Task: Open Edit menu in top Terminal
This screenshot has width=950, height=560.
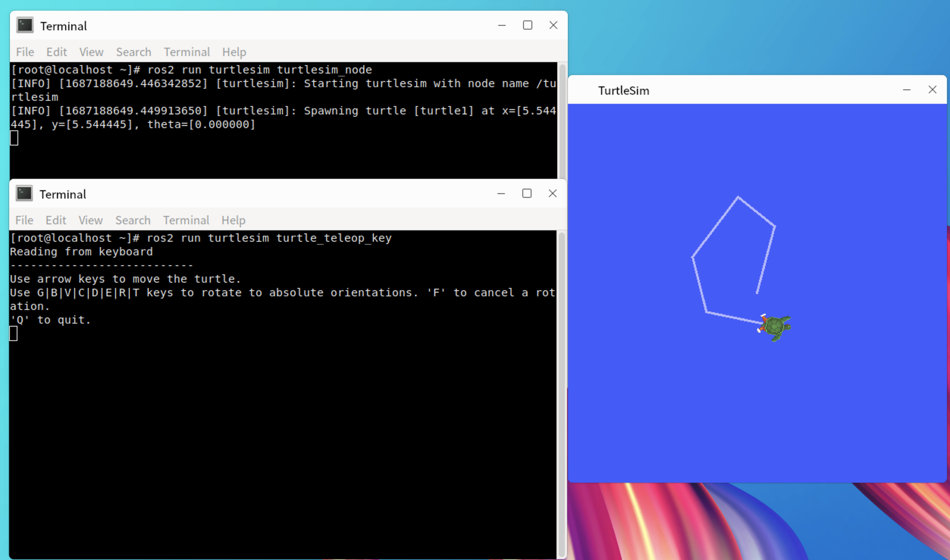Action: [56, 52]
